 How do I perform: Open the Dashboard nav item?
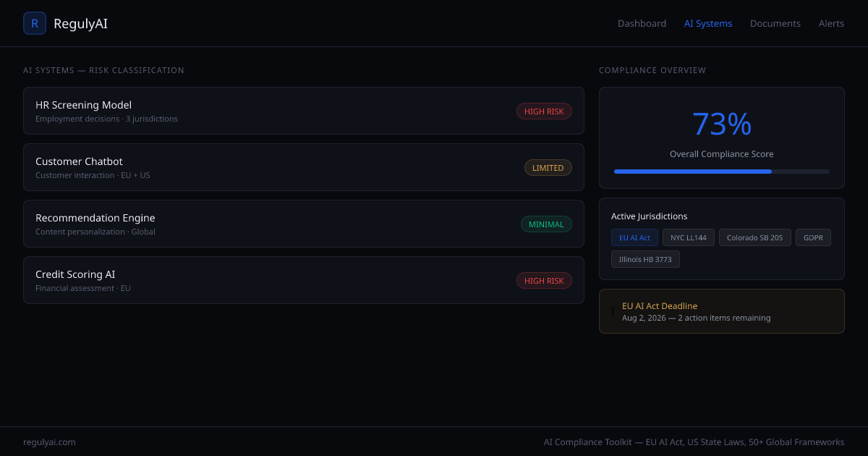coord(642,23)
